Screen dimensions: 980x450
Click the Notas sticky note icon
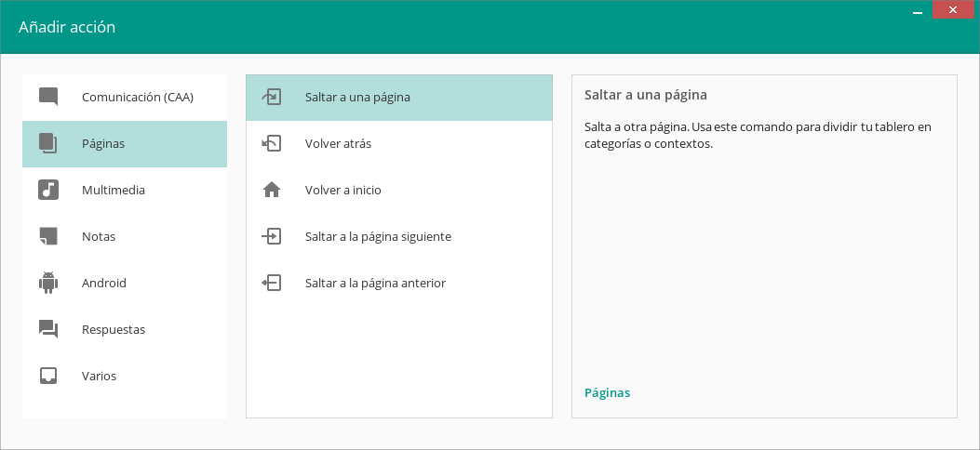click(48, 236)
